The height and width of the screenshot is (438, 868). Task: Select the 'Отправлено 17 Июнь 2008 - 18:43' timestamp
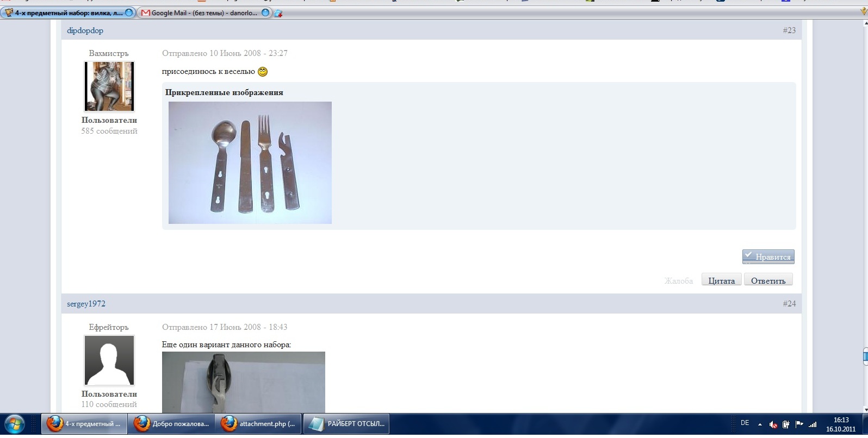click(x=225, y=327)
